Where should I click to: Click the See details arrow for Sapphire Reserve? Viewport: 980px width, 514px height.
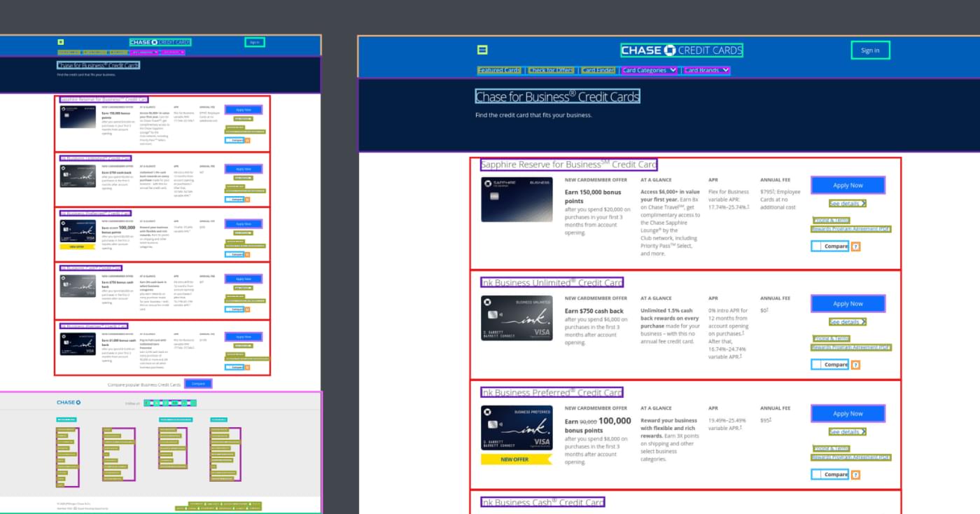click(x=848, y=204)
